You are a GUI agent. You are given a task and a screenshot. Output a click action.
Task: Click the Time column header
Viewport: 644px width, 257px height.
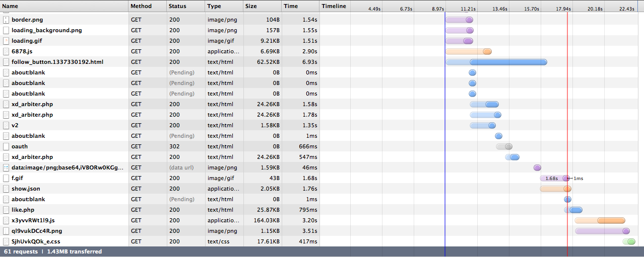coord(291,6)
